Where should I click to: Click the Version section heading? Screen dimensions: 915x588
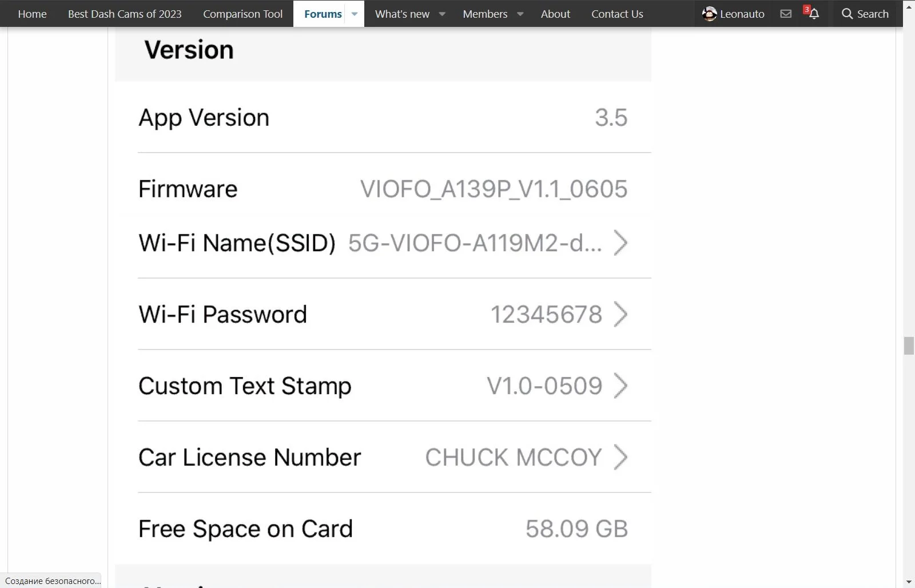189,50
